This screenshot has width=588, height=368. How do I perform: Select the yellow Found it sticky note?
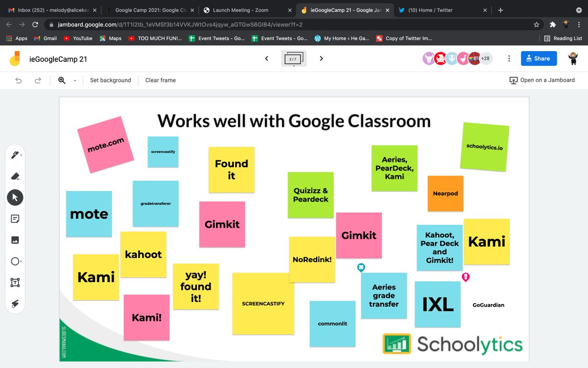pyautogui.click(x=231, y=169)
